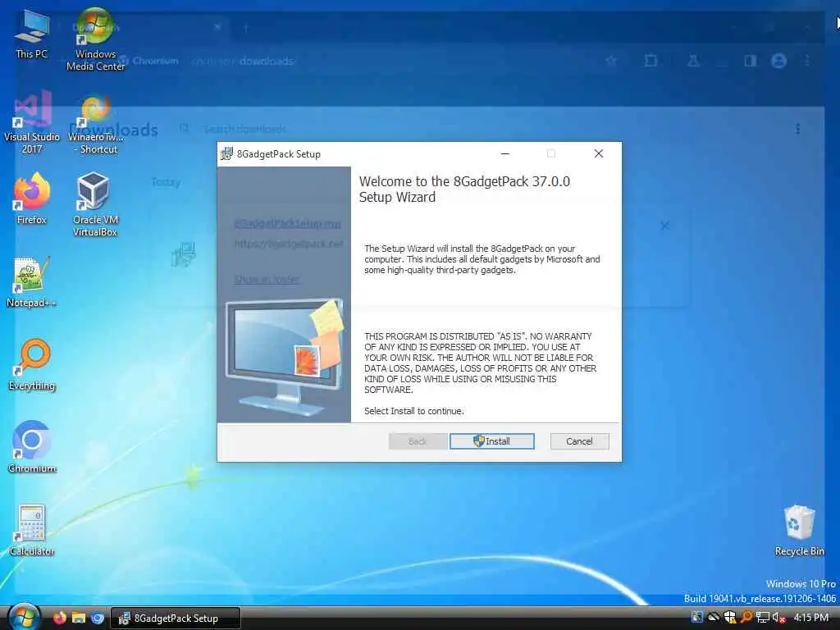Select Winaero Tweaker shortcut icon
The image size is (840, 630).
(x=95, y=125)
